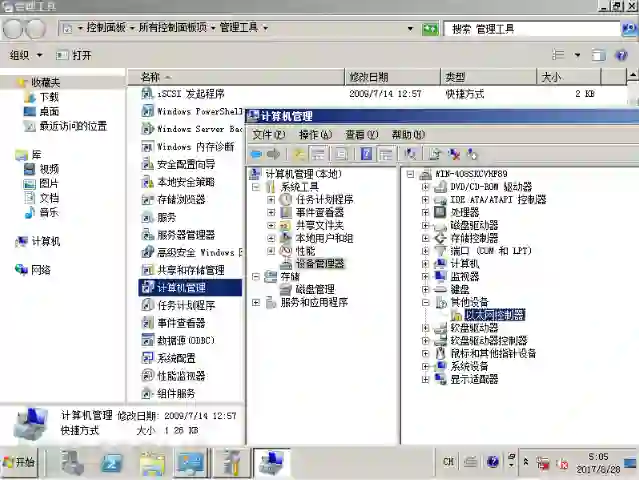Open the 帮助(H) menu
This screenshot has height=480, width=639.
click(408, 134)
